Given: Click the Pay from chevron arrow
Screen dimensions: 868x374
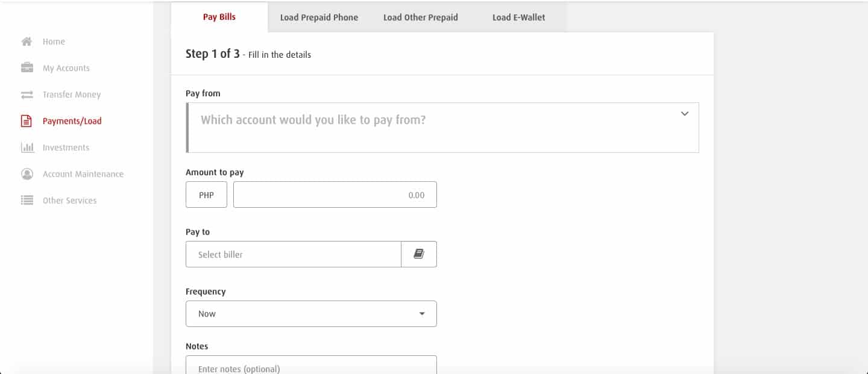Looking at the screenshot, I should (685, 114).
